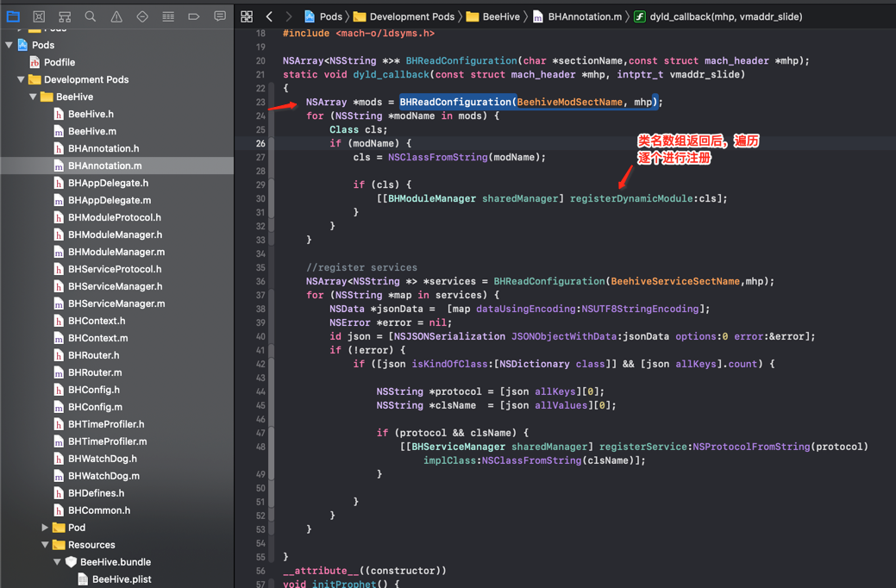Open BHModuleManager.h file
896x588 pixels.
tap(115, 235)
